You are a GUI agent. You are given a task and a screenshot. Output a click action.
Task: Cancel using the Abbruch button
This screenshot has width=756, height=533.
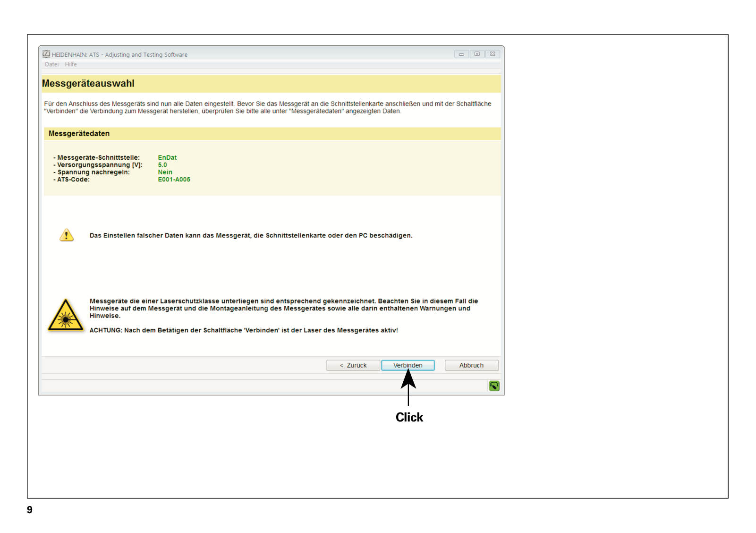[x=471, y=365]
